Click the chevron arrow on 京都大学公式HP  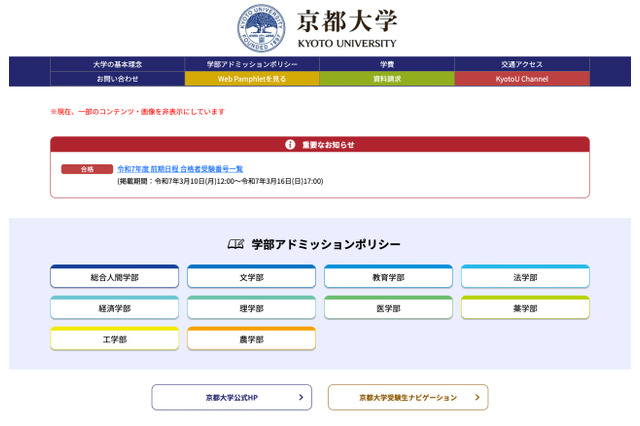pyautogui.click(x=301, y=397)
